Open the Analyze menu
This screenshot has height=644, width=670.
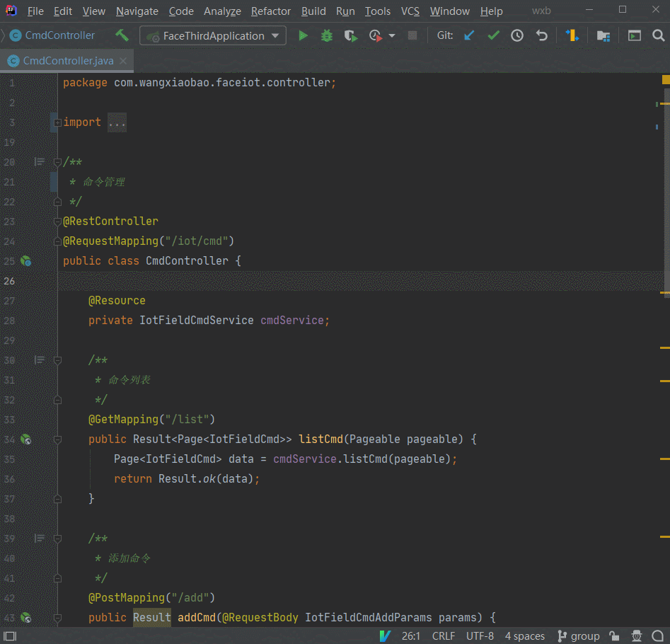pyautogui.click(x=222, y=11)
